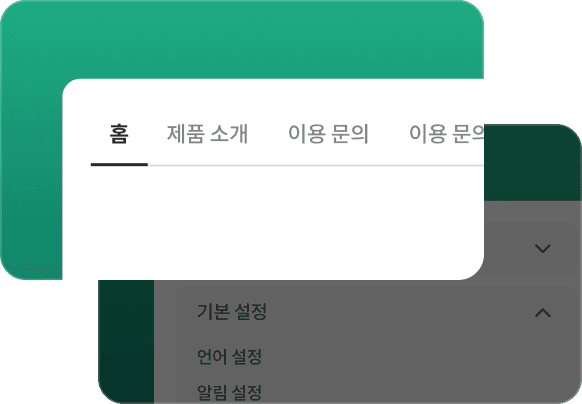Collapse 기본 설정 using the up chevron
This screenshot has height=404, width=582.
coord(543,313)
